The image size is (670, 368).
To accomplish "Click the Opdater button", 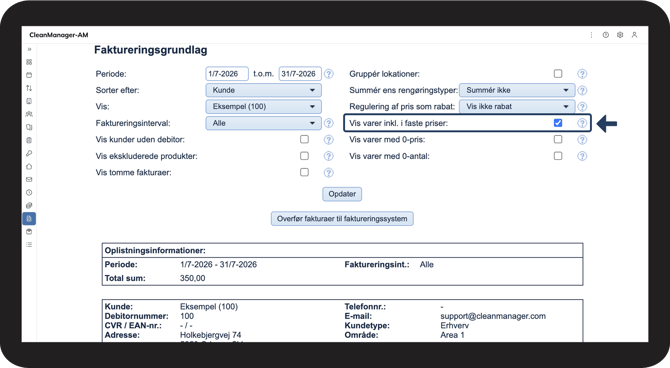I will [x=342, y=194].
